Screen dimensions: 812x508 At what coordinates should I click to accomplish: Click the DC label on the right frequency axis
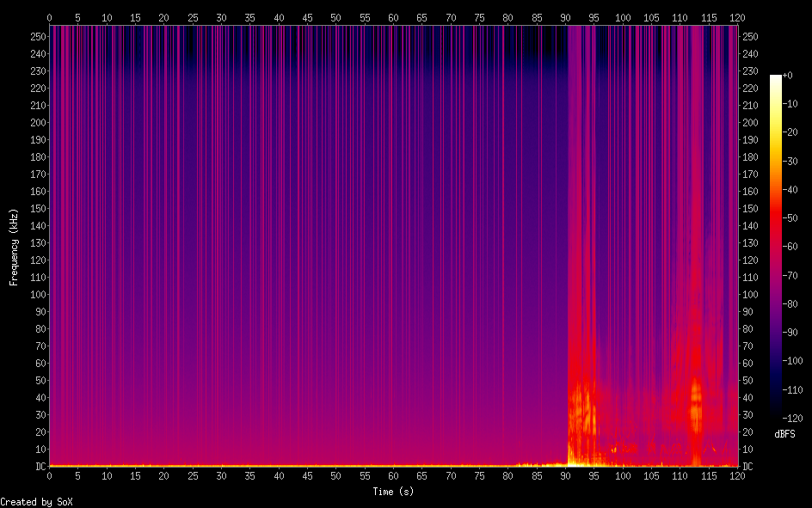747,467
